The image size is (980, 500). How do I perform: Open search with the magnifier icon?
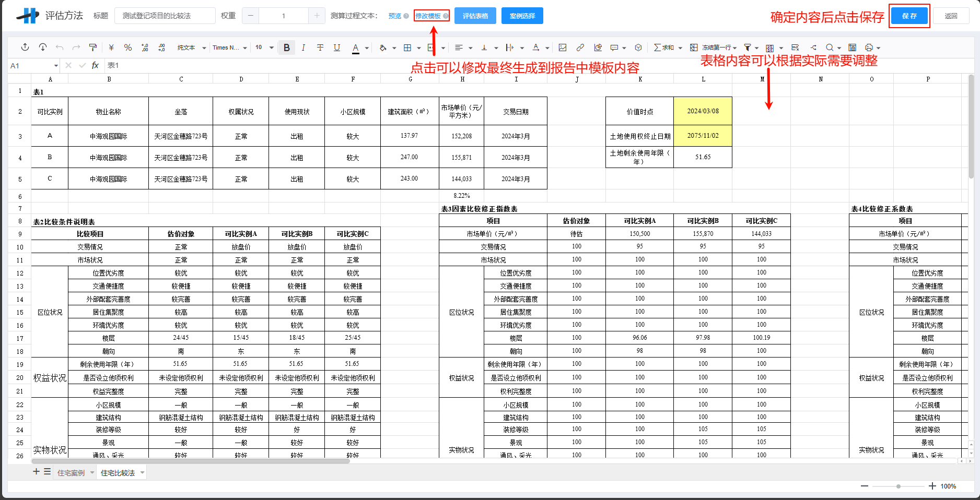(x=830, y=47)
